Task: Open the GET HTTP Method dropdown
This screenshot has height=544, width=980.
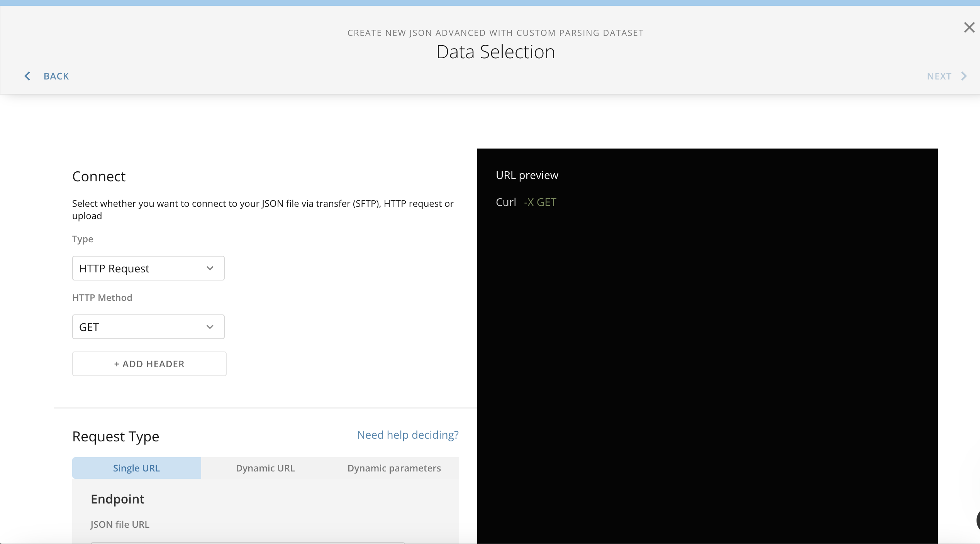Action: click(x=148, y=327)
